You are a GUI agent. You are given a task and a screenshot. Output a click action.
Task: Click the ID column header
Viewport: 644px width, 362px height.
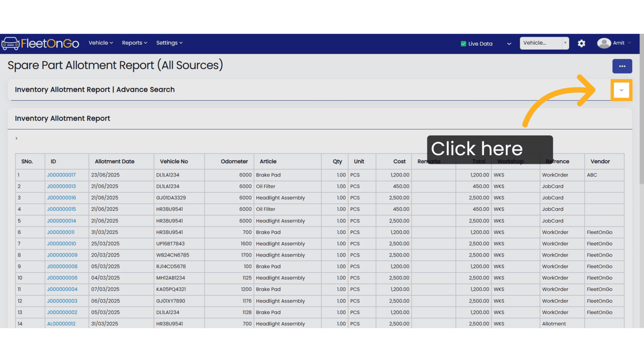67,161
